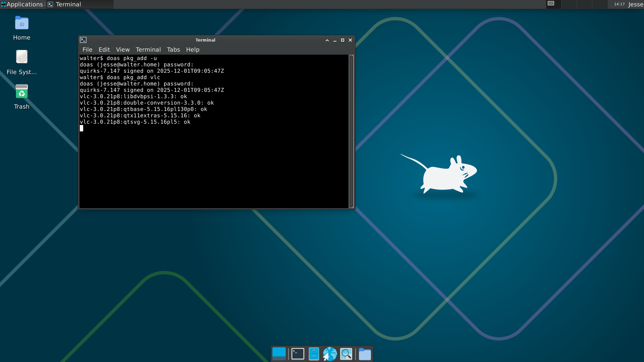Click the terminal window title bar icon
The image size is (644, 362).
point(83,40)
